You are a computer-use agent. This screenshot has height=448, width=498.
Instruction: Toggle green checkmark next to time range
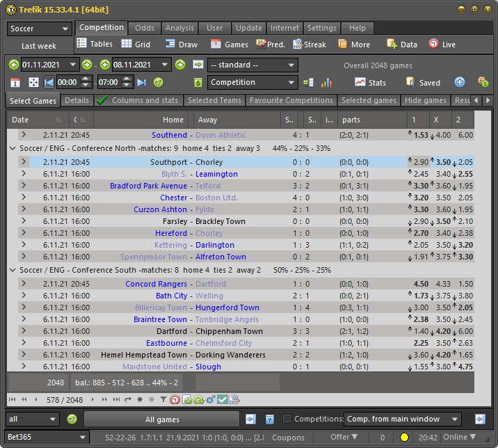(159, 82)
